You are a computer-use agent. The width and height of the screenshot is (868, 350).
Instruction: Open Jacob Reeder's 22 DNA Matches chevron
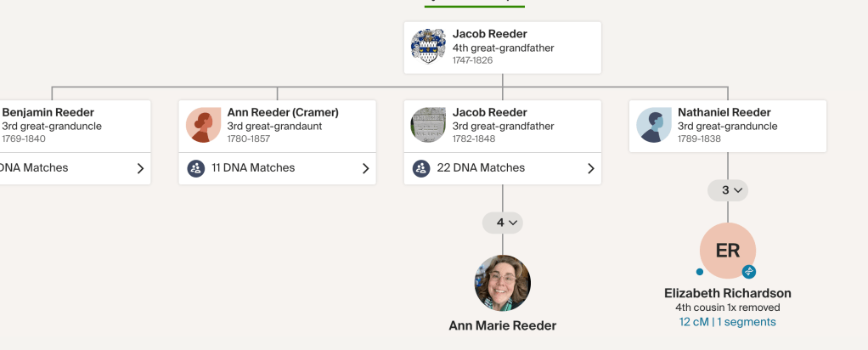pyautogui.click(x=590, y=168)
